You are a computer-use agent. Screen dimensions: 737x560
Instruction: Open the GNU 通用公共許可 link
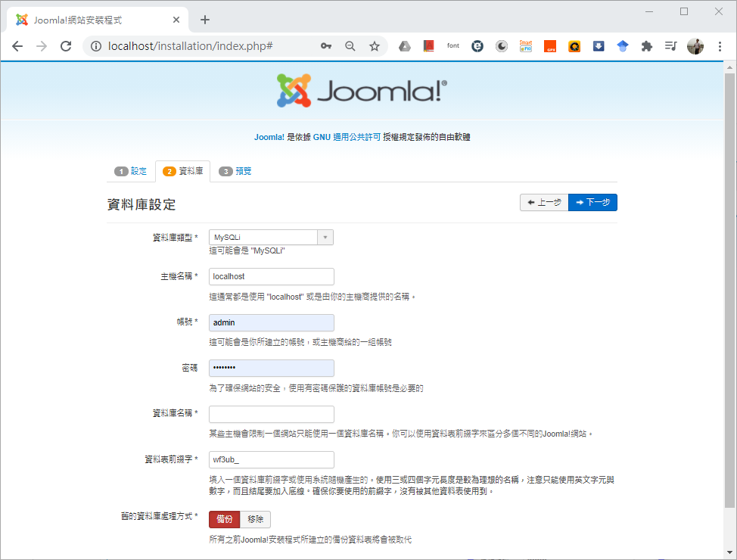[x=347, y=137]
